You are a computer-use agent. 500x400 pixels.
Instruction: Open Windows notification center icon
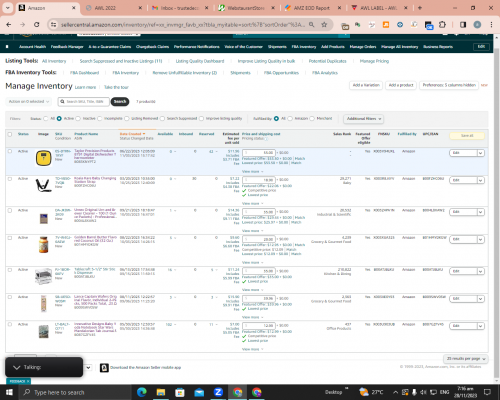pyautogui.click(x=487, y=392)
